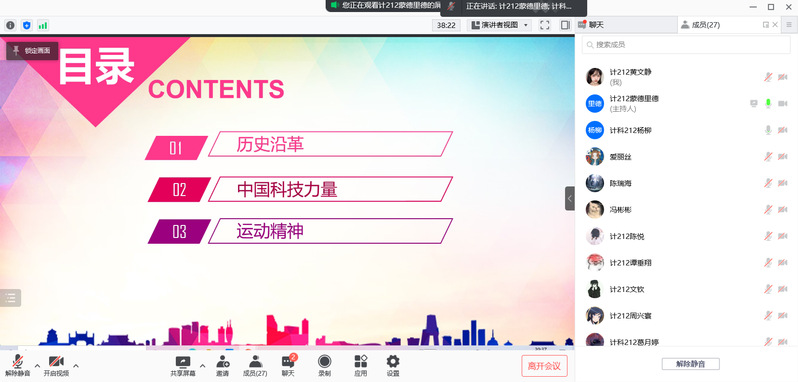Enter full screen mode icon
Screen dimensions: 798x382
(x=545, y=25)
